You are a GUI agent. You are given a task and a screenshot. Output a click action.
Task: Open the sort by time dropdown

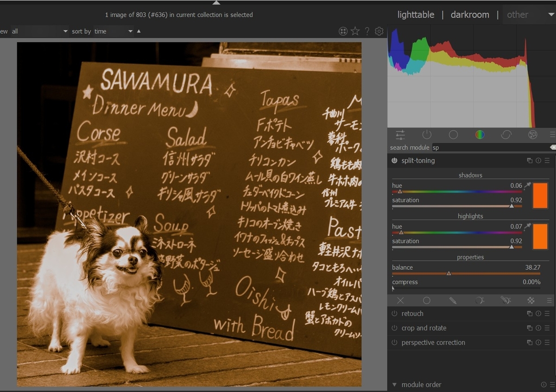click(113, 31)
